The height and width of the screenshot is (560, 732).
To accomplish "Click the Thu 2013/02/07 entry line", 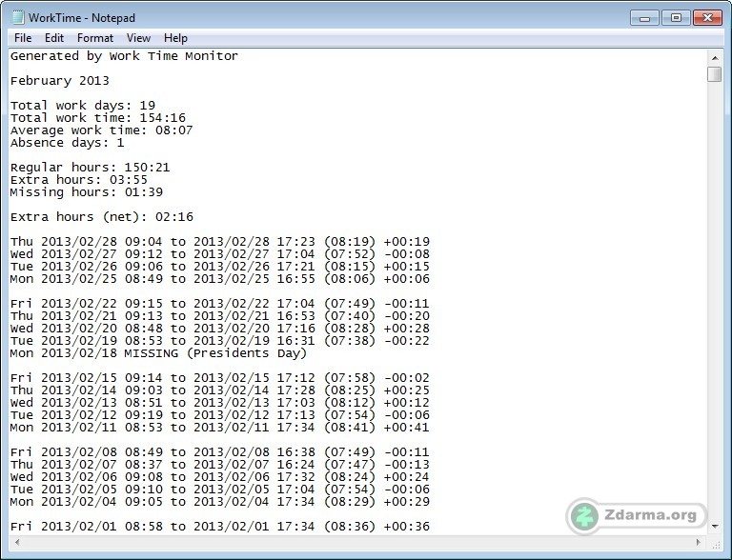I will [x=220, y=465].
